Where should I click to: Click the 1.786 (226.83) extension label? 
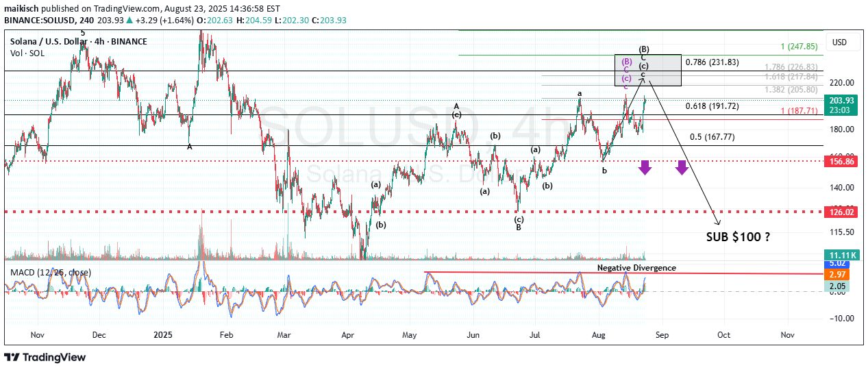[790, 67]
